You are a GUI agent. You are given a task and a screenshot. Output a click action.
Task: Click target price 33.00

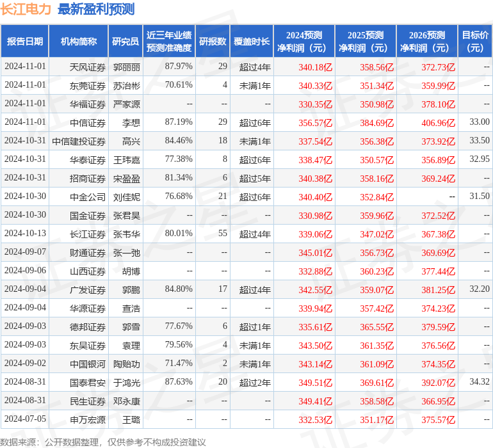[480, 122]
